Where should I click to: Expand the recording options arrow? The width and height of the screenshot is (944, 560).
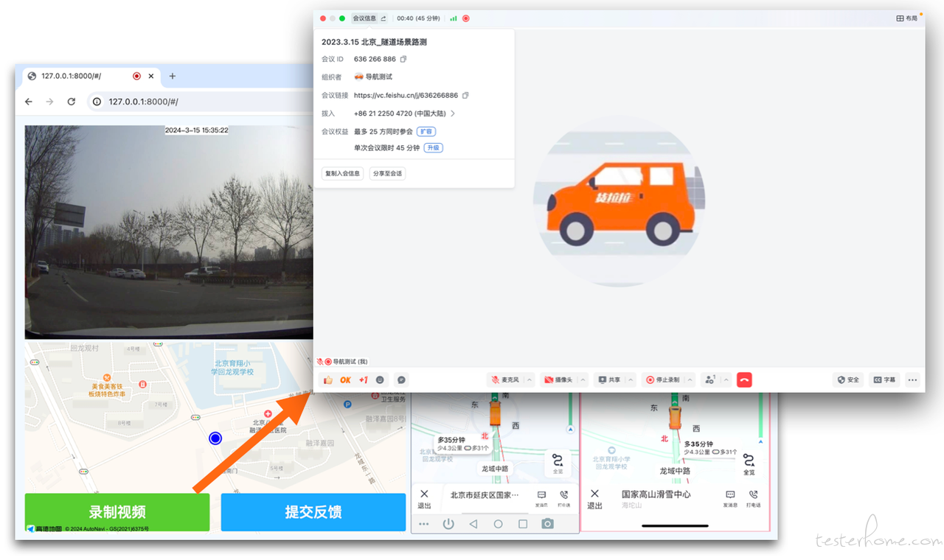coord(690,380)
